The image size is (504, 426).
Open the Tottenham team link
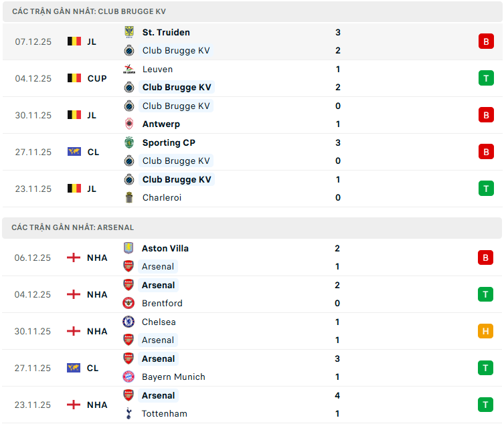tap(165, 413)
